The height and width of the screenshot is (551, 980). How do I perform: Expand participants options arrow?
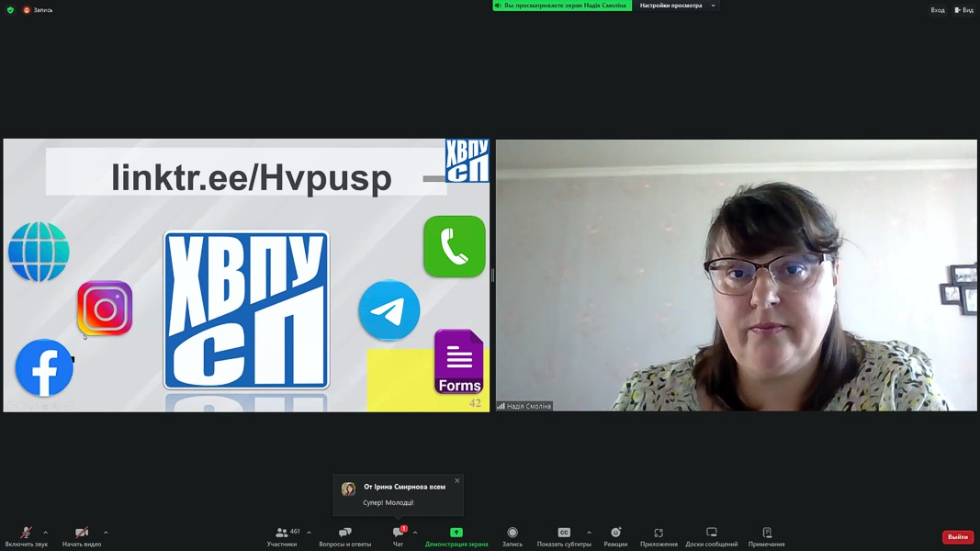pos(309,533)
